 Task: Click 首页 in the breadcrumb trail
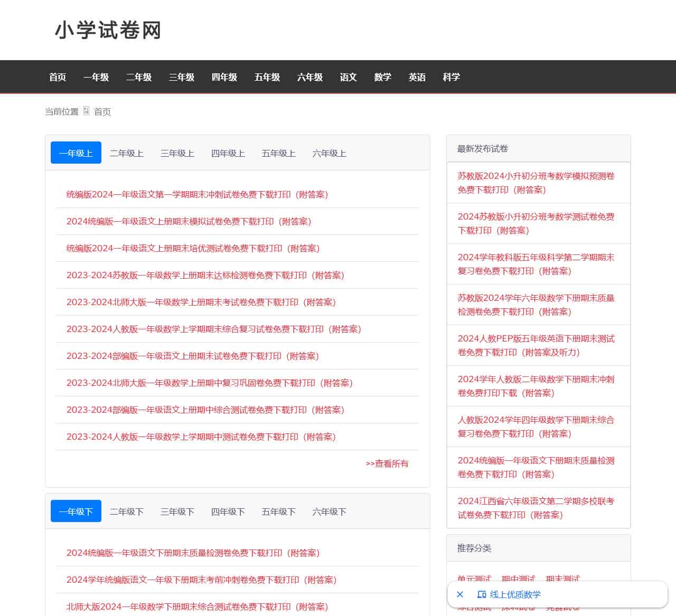102,111
